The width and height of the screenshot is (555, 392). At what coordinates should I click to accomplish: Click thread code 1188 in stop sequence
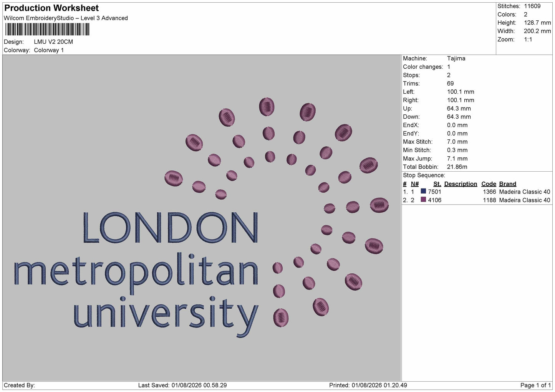(x=489, y=200)
